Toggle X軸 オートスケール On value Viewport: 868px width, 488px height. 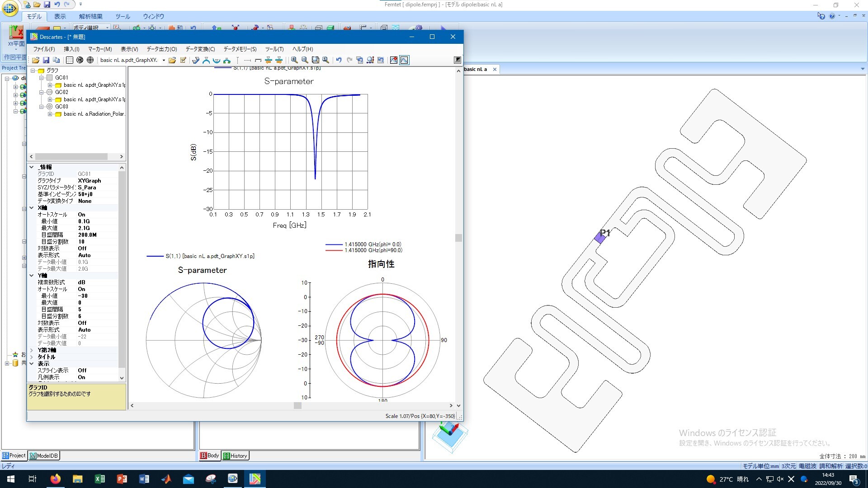(x=82, y=215)
